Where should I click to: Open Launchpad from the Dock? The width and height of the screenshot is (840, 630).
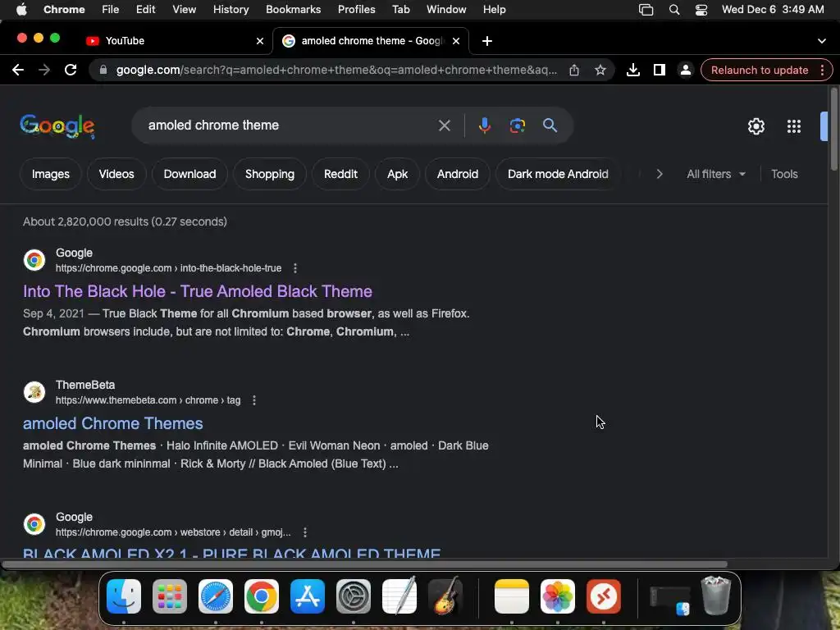point(170,596)
